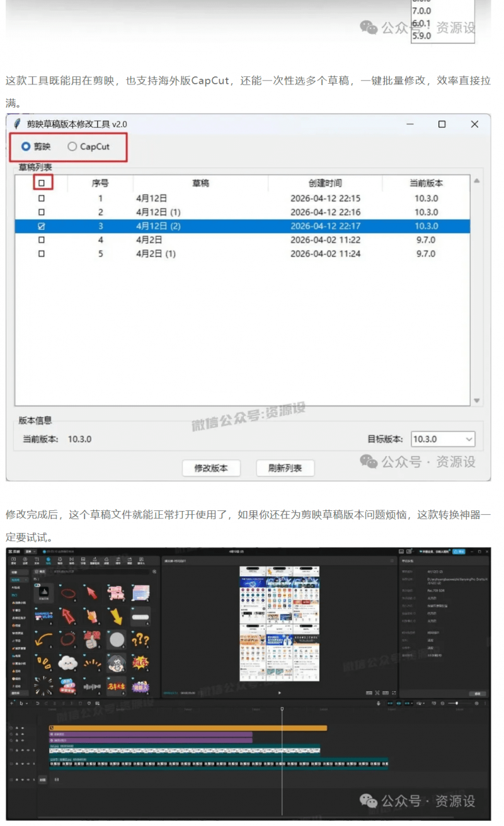
Task: Open the 音频 (Audio) panel icon
Action: (x=24, y=560)
